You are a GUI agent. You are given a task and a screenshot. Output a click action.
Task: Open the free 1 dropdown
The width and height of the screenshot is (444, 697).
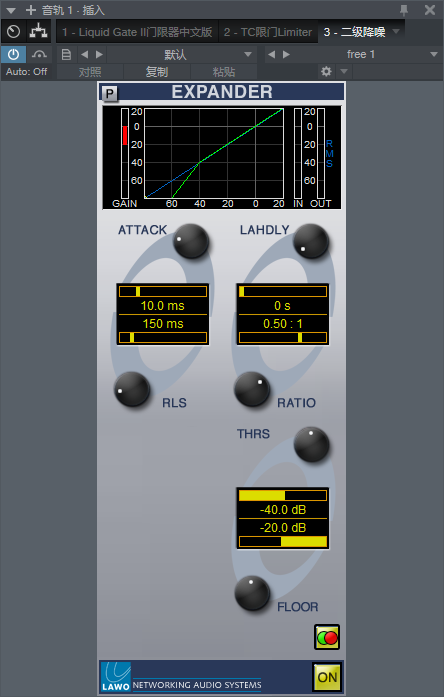click(434, 55)
